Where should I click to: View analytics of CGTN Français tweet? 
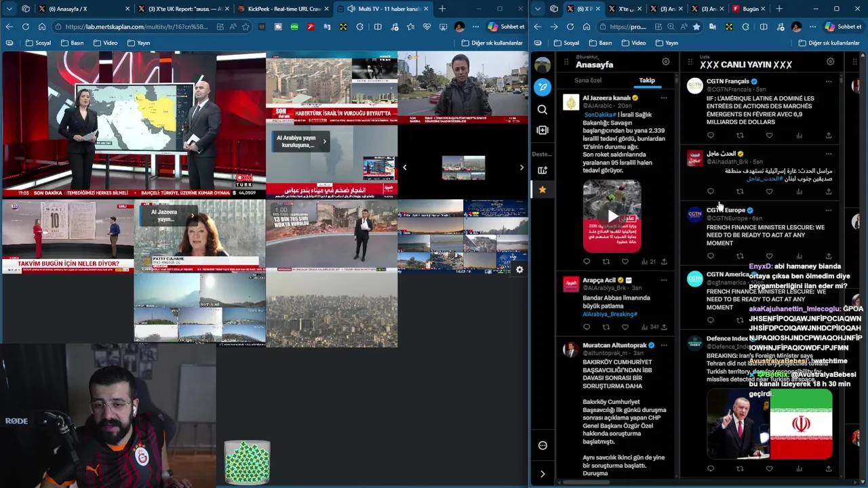(799, 136)
